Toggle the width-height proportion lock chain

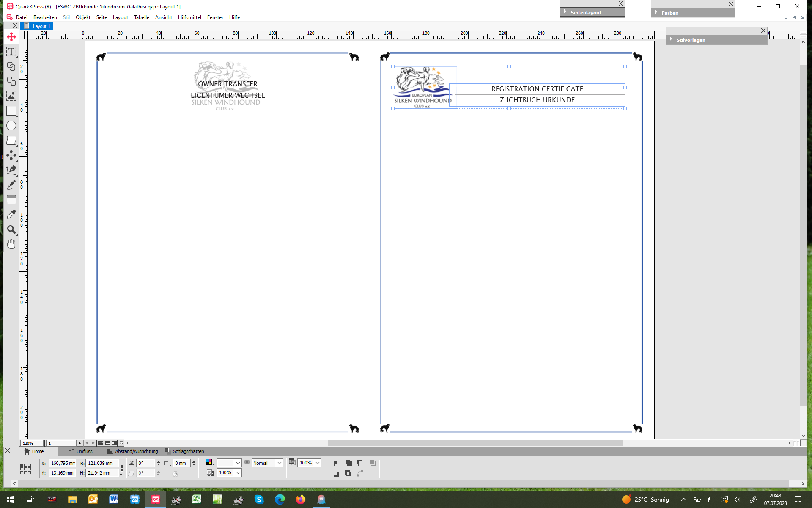[x=122, y=468]
